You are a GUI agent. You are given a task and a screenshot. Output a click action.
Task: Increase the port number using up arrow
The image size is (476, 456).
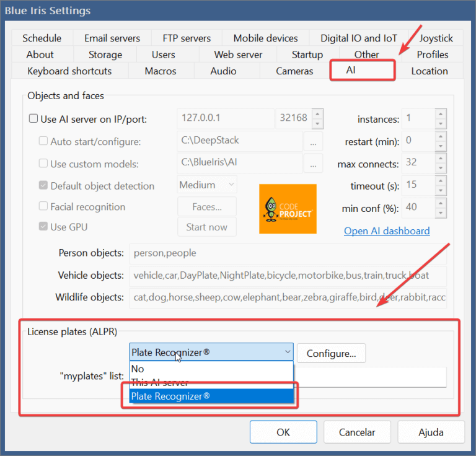tap(317, 114)
